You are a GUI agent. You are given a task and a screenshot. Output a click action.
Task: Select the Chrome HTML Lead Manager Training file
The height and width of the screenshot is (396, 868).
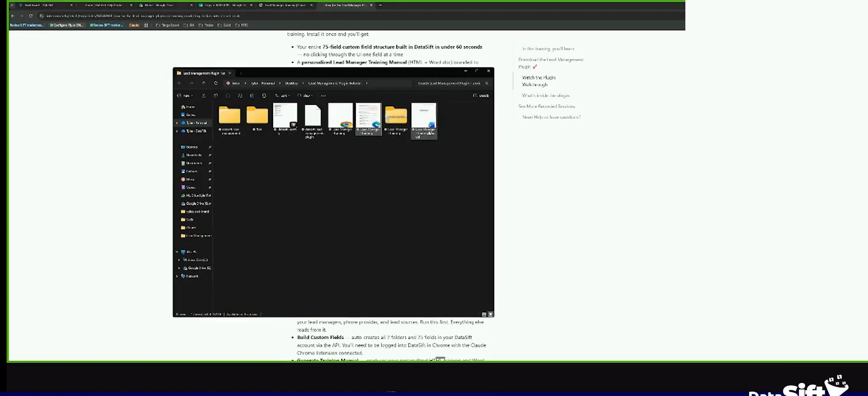click(340, 119)
